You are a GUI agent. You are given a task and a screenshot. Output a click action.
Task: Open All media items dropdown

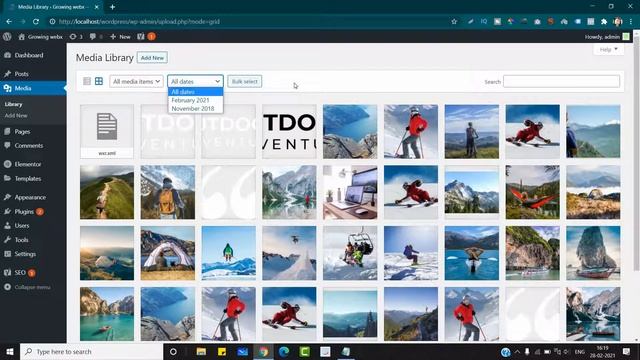point(136,81)
